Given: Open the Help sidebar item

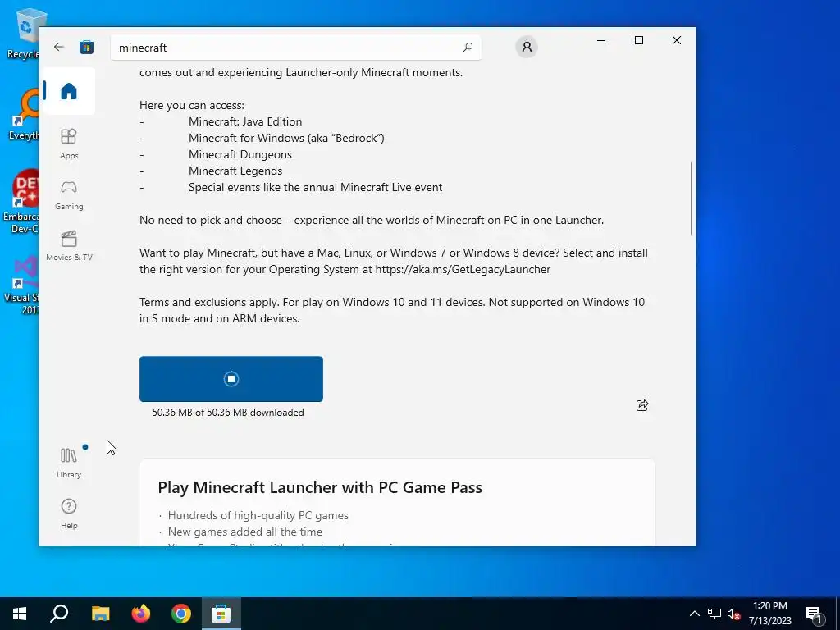Looking at the screenshot, I should (69, 514).
